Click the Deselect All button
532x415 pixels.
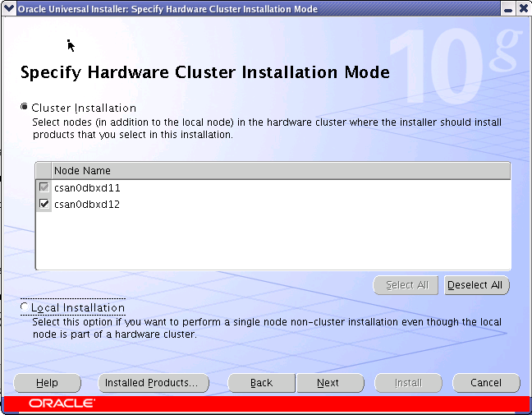[x=477, y=285]
